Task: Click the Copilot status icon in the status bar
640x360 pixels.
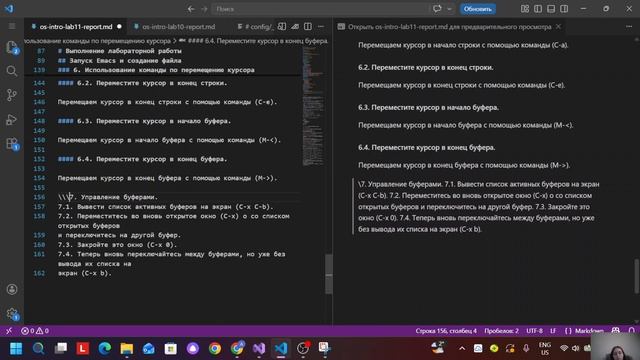Action: coord(616,331)
